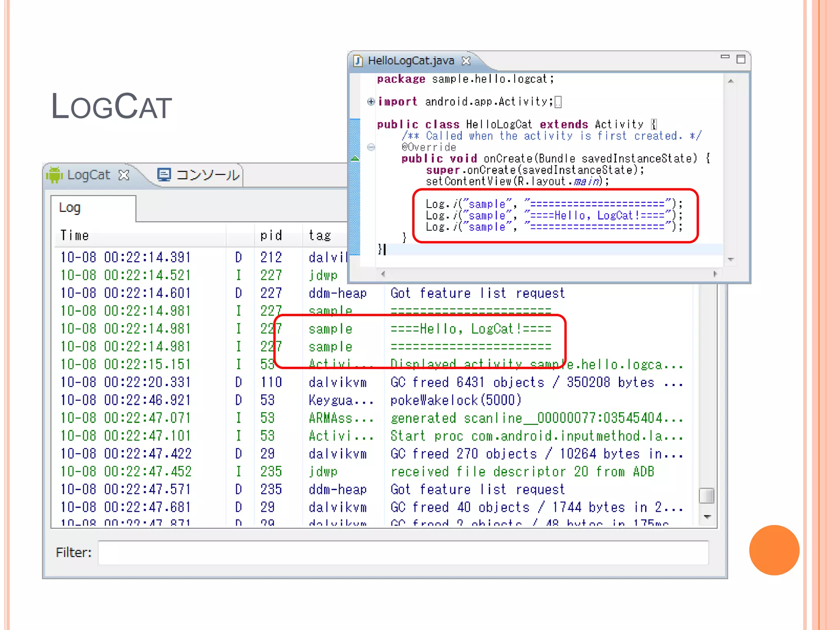Select log row at 00:22:14.391
Image resolution: width=840 pixels, height=630 pixels.
click(201, 258)
